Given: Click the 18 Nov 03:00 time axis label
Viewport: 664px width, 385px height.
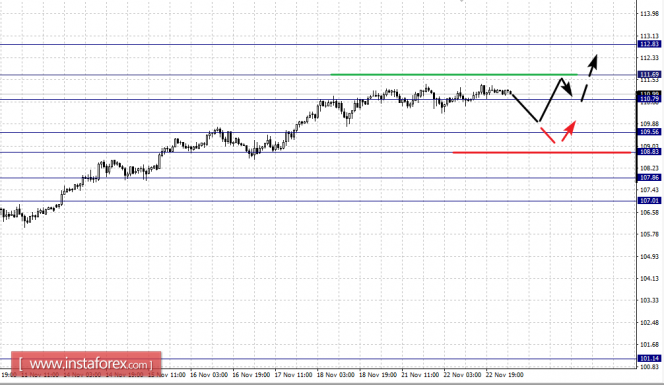Looking at the screenshot, I should pyautogui.click(x=336, y=375).
